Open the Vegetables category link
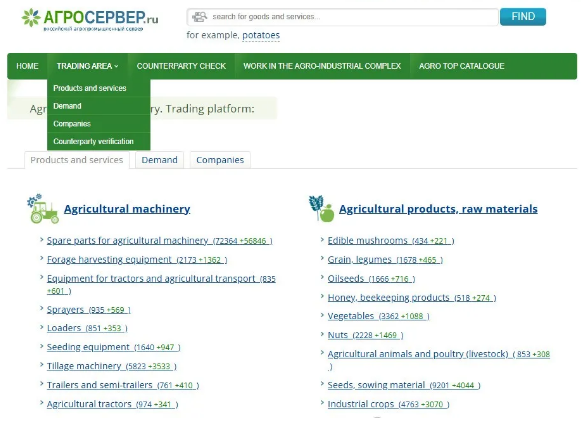The width and height of the screenshot is (581, 427). pyautogui.click(x=378, y=316)
